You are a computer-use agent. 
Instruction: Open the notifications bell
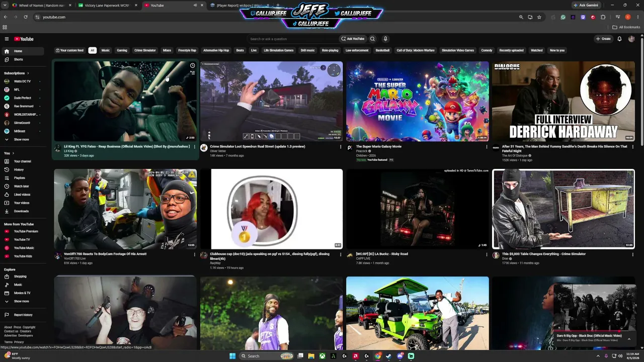coord(619,39)
